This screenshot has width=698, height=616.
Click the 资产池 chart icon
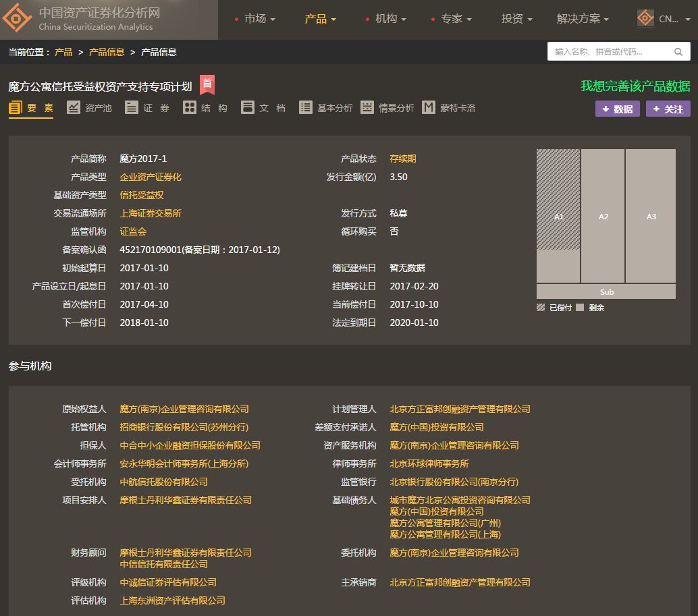(x=74, y=108)
